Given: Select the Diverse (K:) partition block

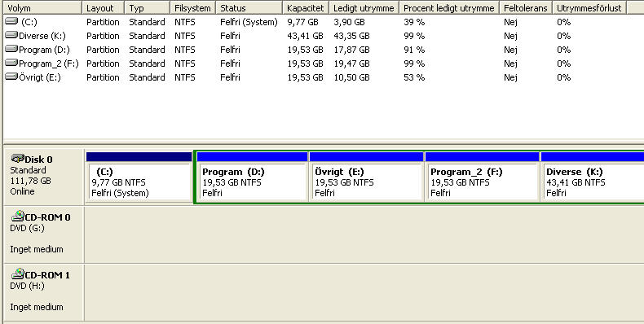Looking at the screenshot, I should [593, 182].
